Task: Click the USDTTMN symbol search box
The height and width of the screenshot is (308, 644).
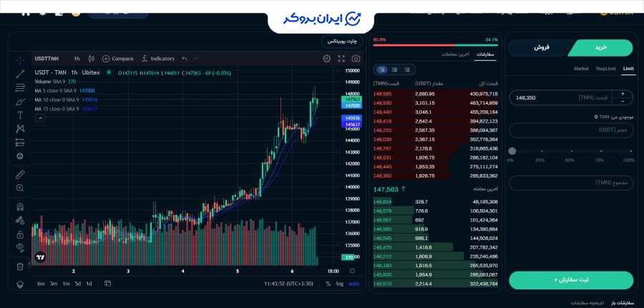Action: [47, 59]
